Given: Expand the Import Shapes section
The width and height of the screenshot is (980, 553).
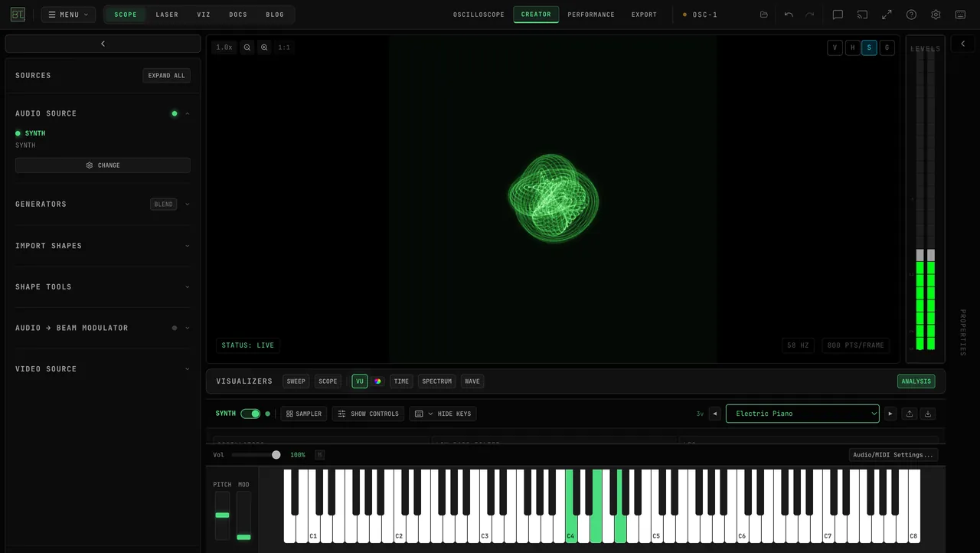Looking at the screenshot, I should click(x=188, y=246).
